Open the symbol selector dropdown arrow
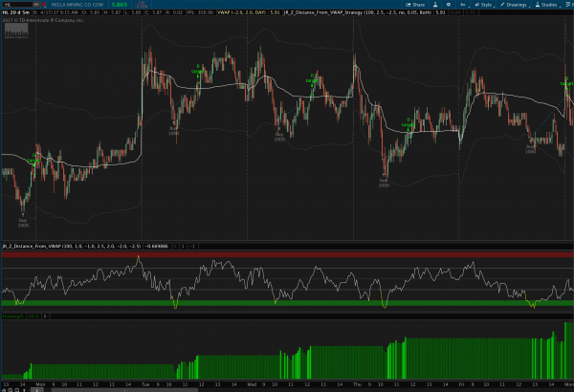 click(x=36, y=5)
